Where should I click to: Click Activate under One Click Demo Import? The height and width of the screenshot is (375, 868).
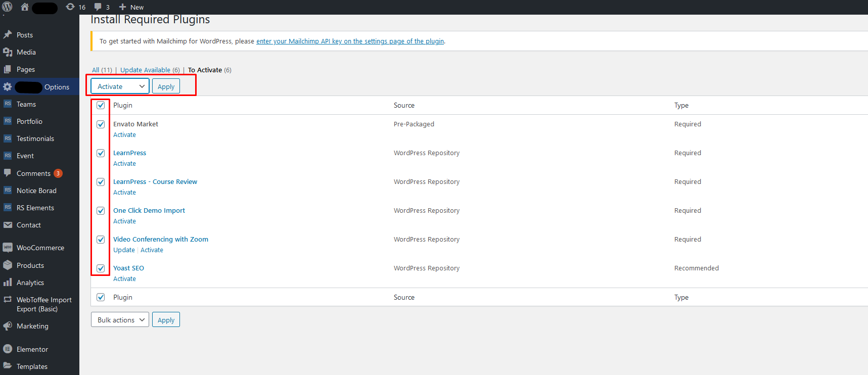(x=124, y=221)
